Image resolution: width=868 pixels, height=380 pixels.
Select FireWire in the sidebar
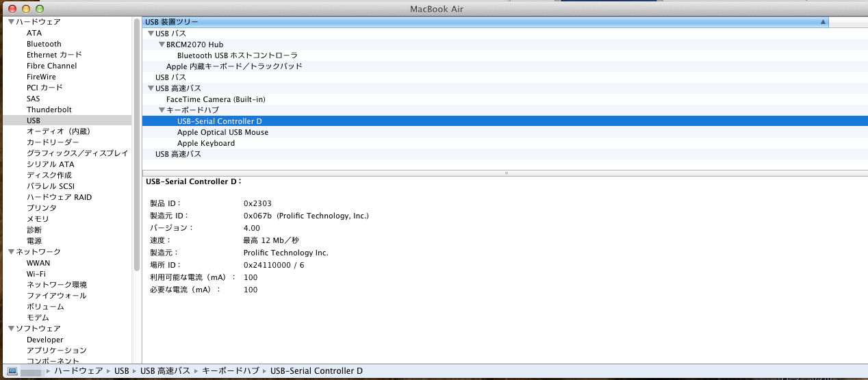41,77
